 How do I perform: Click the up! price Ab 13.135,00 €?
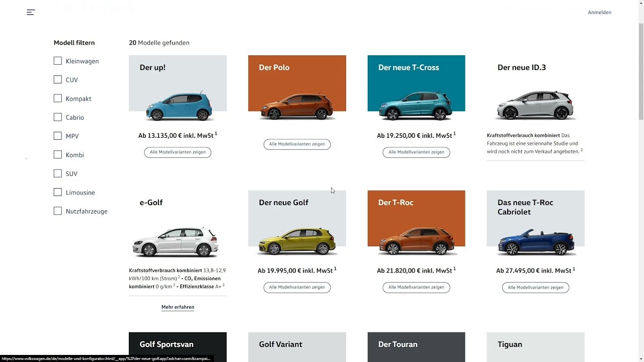pyautogui.click(x=178, y=135)
